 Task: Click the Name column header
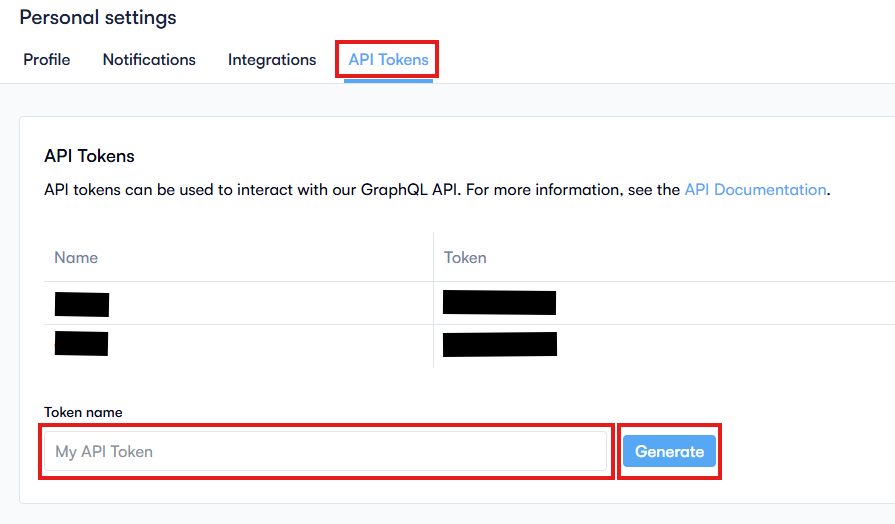click(x=76, y=258)
